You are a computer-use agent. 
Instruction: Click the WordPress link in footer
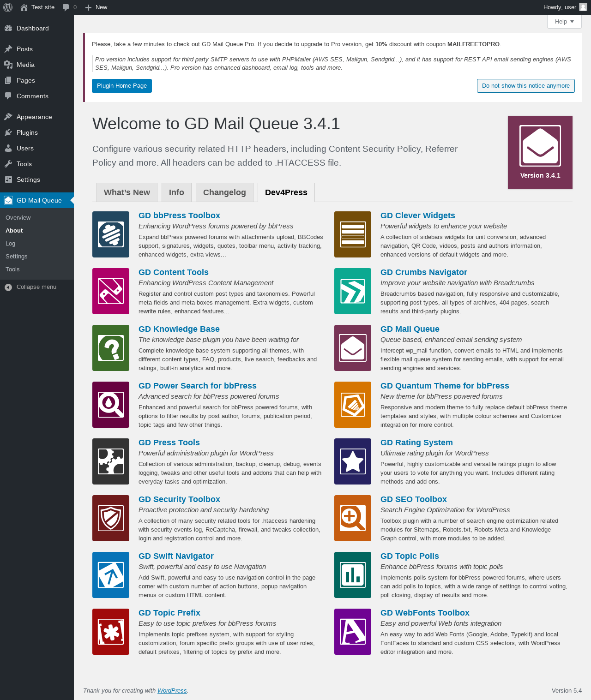172,691
